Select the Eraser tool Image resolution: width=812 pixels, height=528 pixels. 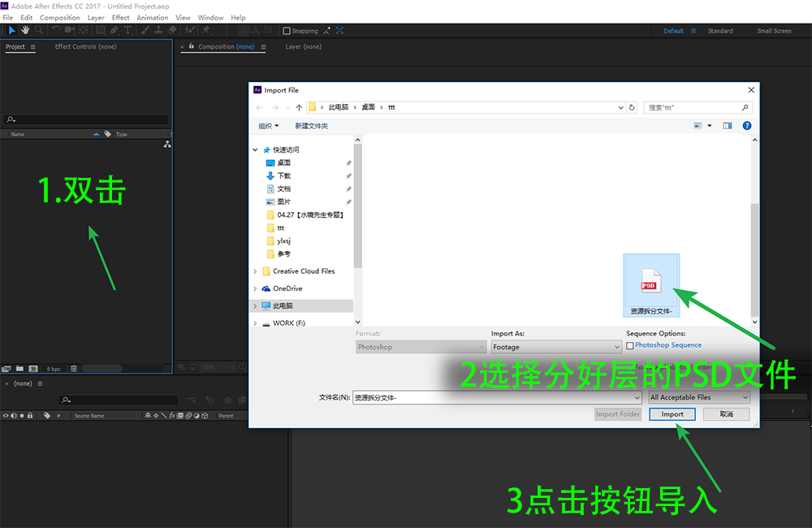tap(172, 31)
